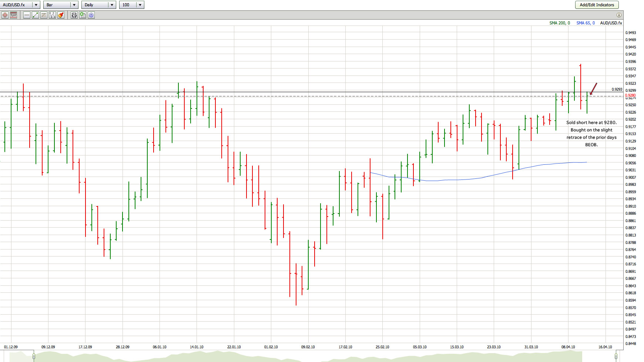The height and width of the screenshot is (362, 644).
Task: Click the SMA 65 indicator label
Action: pyautogui.click(x=586, y=23)
